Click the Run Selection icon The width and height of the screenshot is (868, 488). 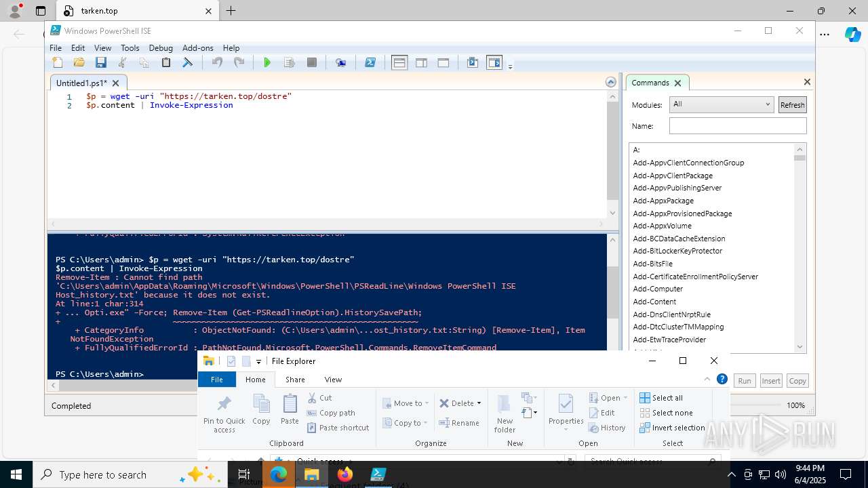[290, 62]
